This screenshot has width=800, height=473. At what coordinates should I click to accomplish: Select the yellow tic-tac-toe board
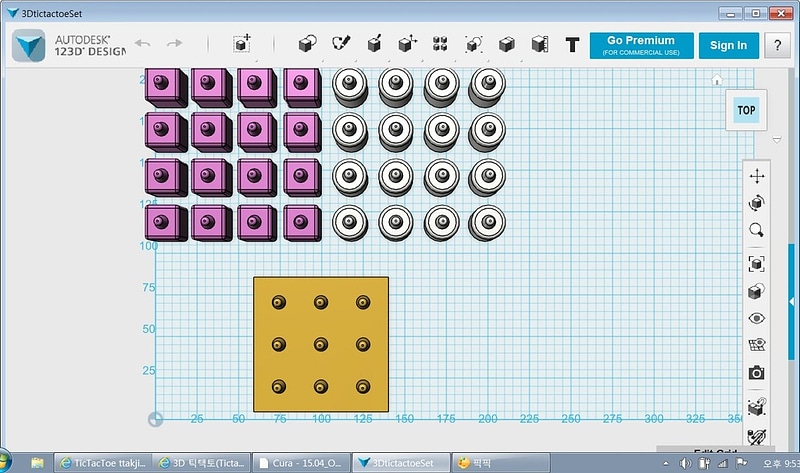pos(321,344)
